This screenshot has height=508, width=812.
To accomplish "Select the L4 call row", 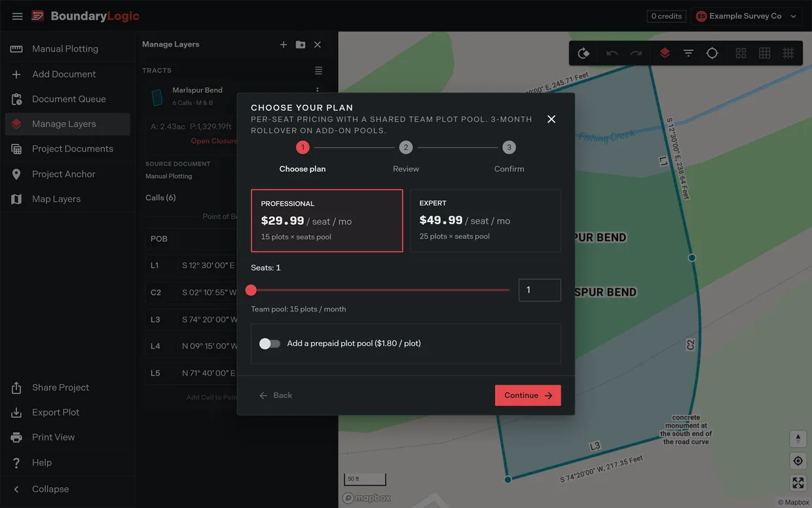I will pyautogui.click(x=191, y=346).
